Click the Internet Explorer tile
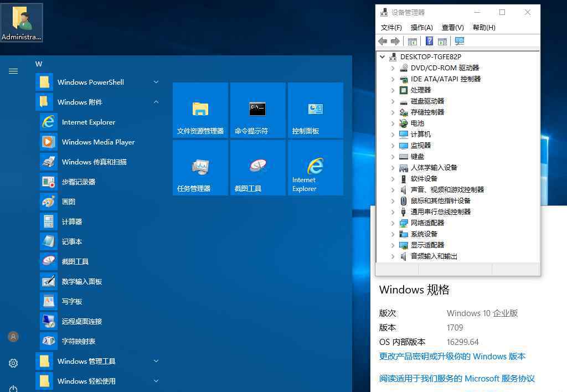 pyautogui.click(x=315, y=168)
